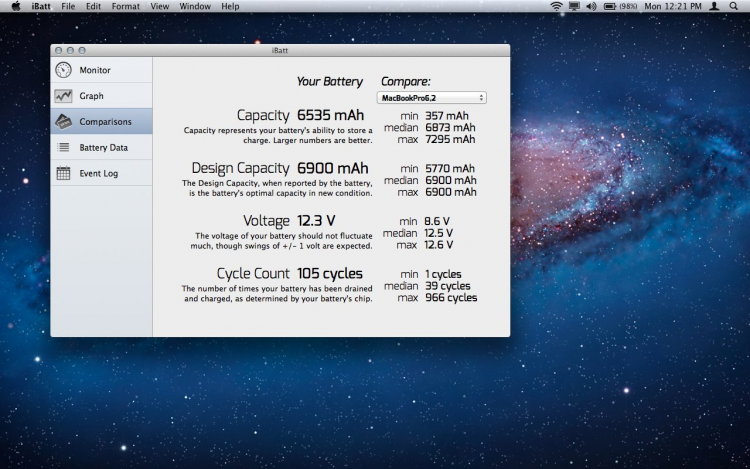Open Battery Data list icon
Image resolution: width=750 pixels, height=469 pixels.
(63, 147)
